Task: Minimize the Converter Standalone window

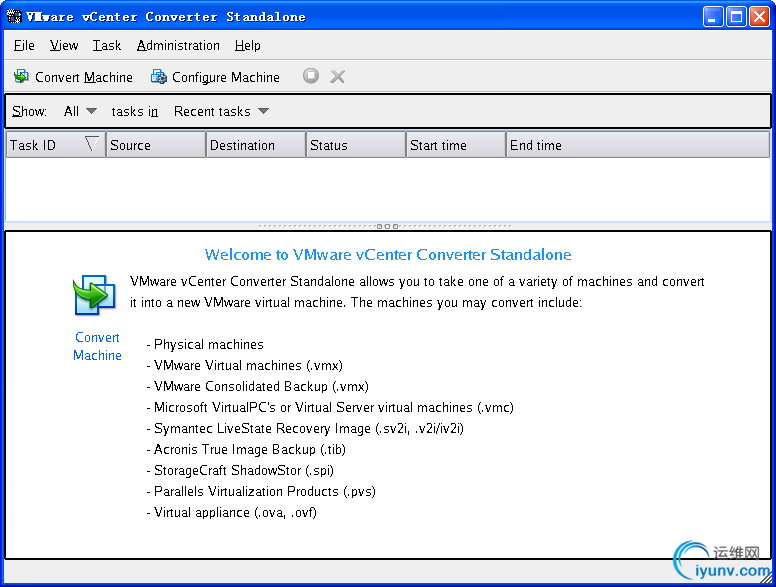Action: [x=713, y=17]
